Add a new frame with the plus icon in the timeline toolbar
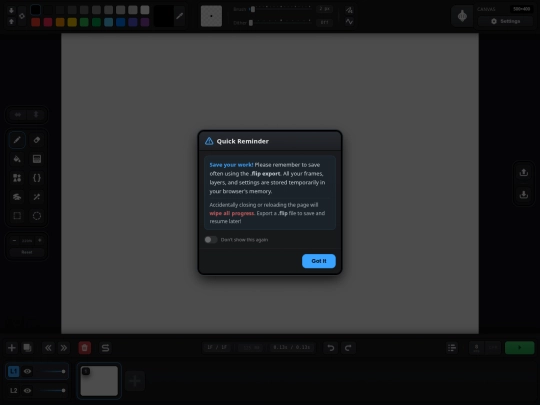Viewport: 540px width, 405px height. point(12,348)
